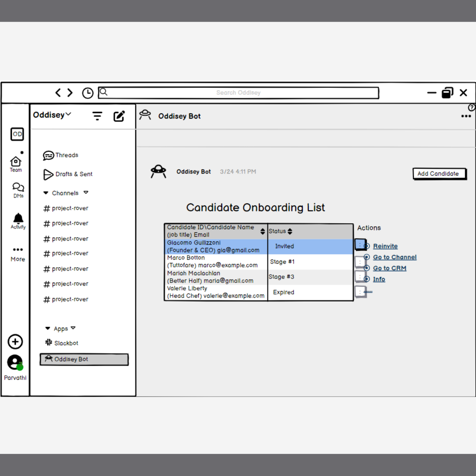The height and width of the screenshot is (476, 476).
Task: Collapse the Apps section triangle
Action: tap(48, 328)
